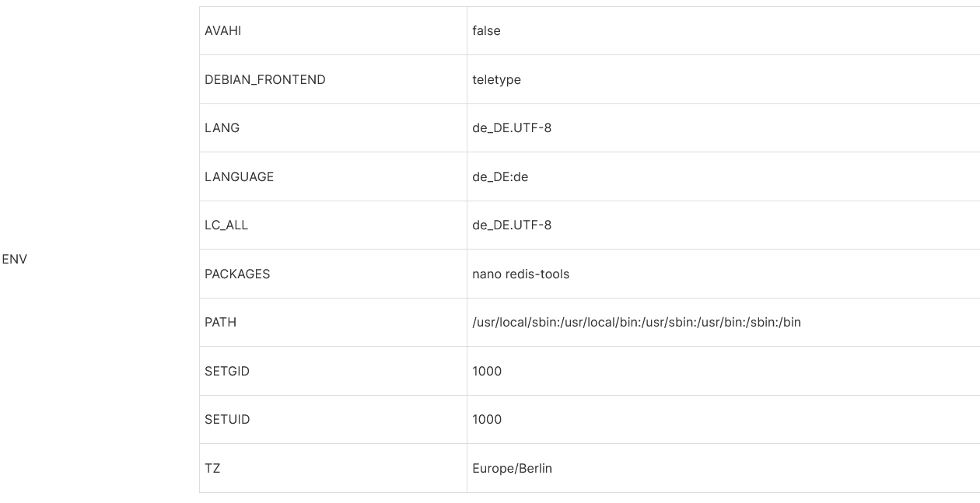This screenshot has width=980, height=503.
Task: Click the 'false' value for AVAHI
Action: click(486, 31)
